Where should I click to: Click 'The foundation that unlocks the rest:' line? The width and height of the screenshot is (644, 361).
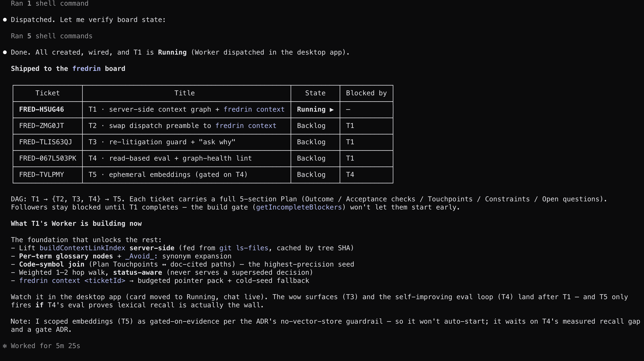[x=86, y=240]
